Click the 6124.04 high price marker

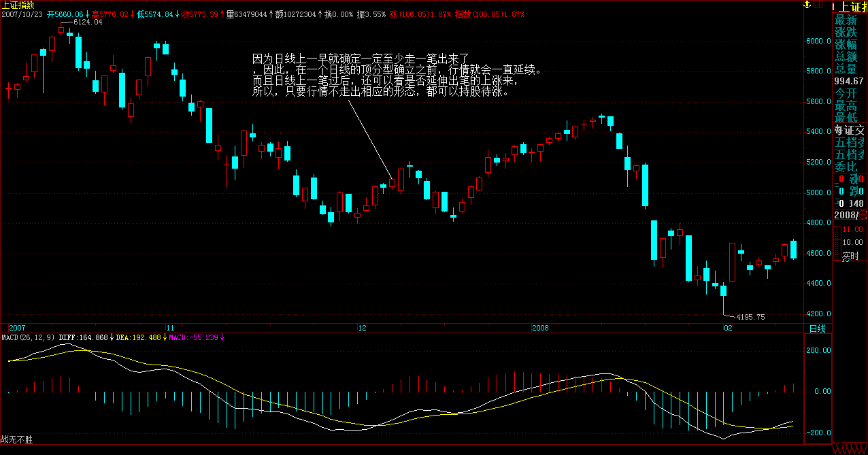(x=87, y=22)
